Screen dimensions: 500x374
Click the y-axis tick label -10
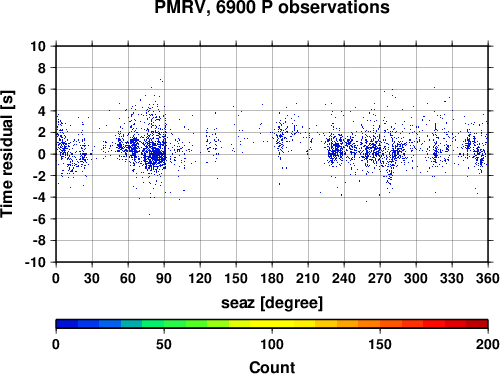(35, 262)
